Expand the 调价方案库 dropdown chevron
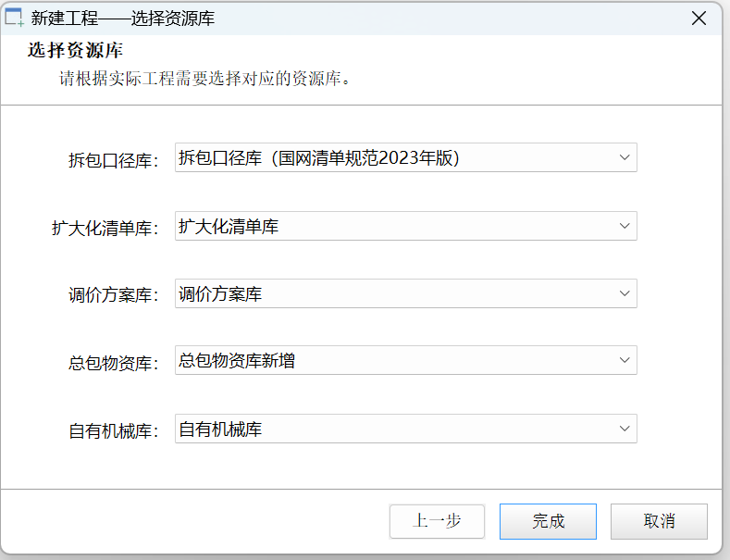This screenshot has width=730, height=560. click(x=625, y=294)
